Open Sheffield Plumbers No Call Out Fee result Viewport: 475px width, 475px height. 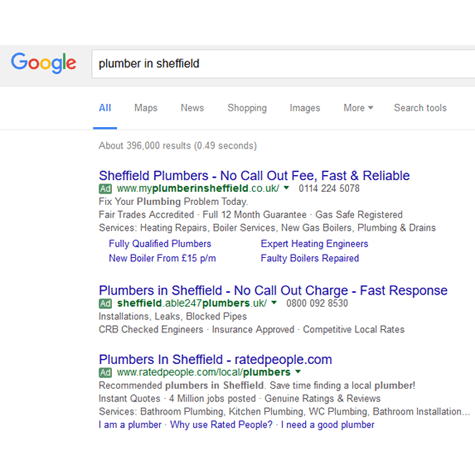[x=254, y=176]
